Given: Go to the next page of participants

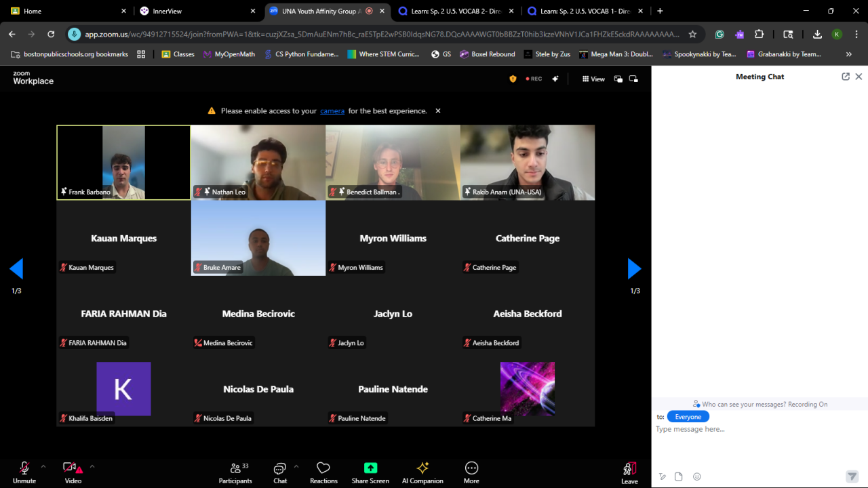Looking at the screenshot, I should pos(635,269).
